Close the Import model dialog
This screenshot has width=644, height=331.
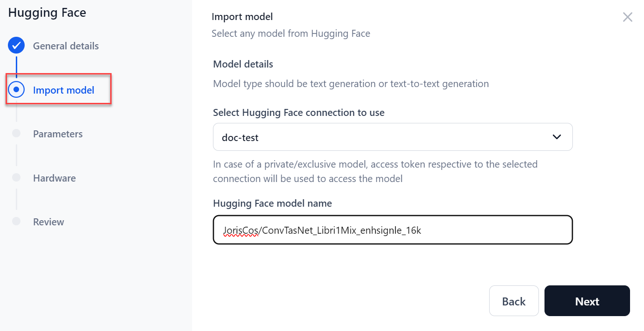point(627,17)
